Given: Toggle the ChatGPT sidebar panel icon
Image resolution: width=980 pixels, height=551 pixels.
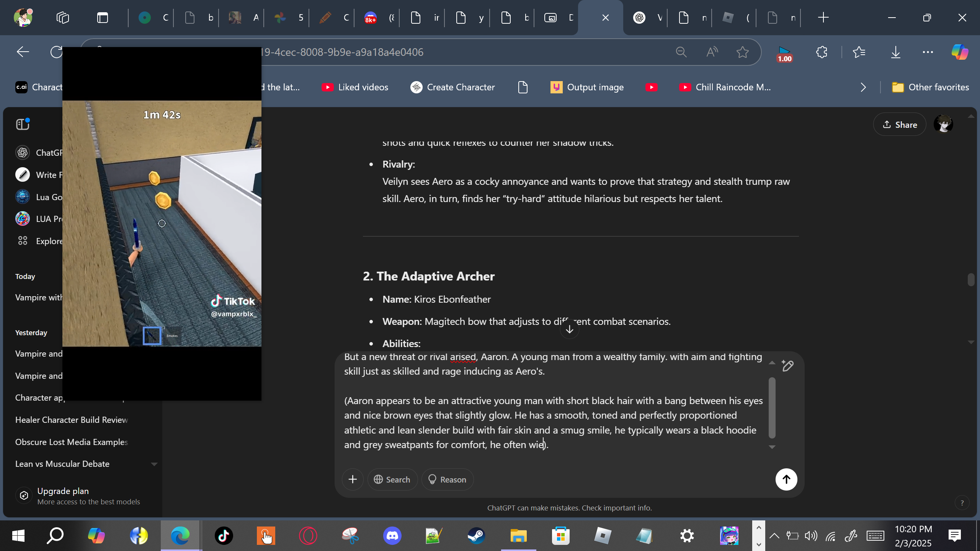Looking at the screenshot, I should [23, 124].
